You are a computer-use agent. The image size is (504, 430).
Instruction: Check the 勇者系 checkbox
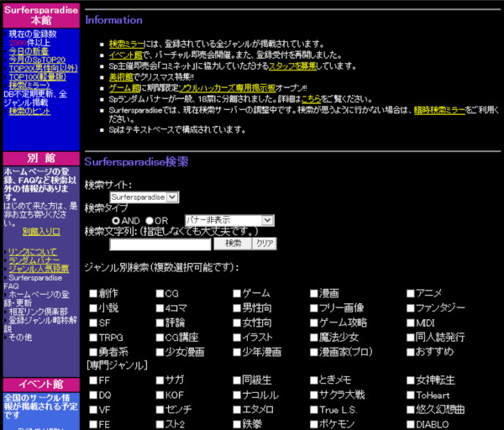(x=93, y=352)
